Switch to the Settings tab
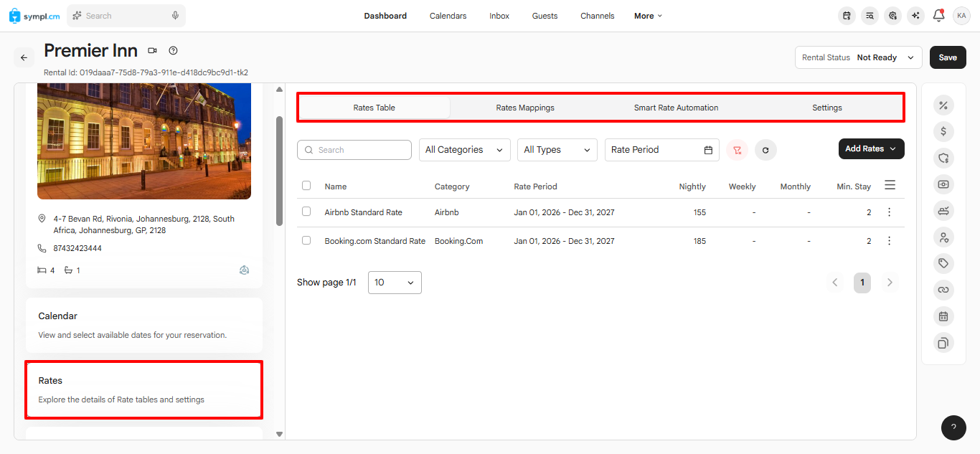 pos(827,108)
